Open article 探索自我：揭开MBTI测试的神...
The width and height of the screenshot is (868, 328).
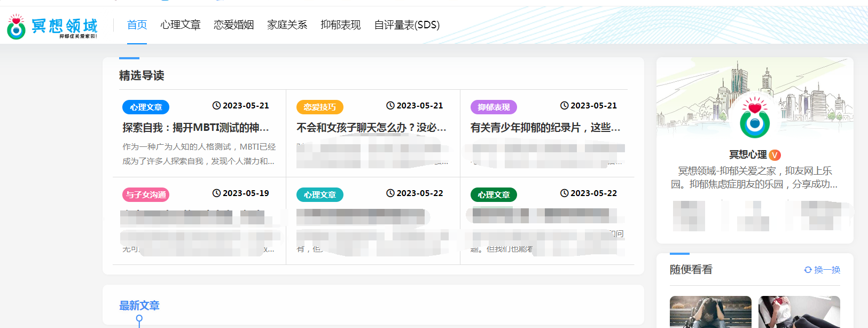(x=196, y=128)
